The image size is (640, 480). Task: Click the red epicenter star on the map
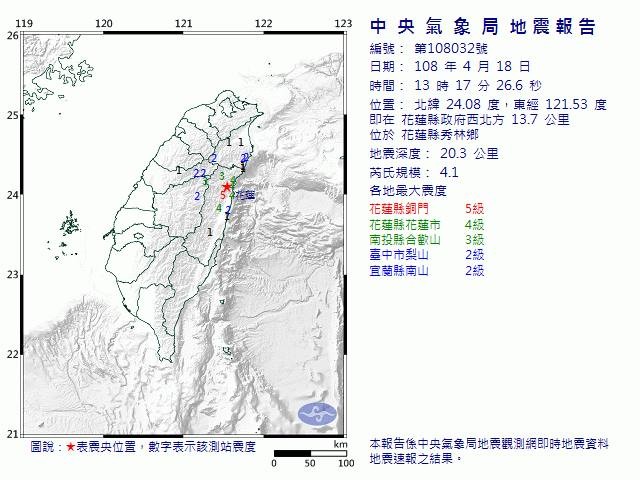[x=227, y=186]
